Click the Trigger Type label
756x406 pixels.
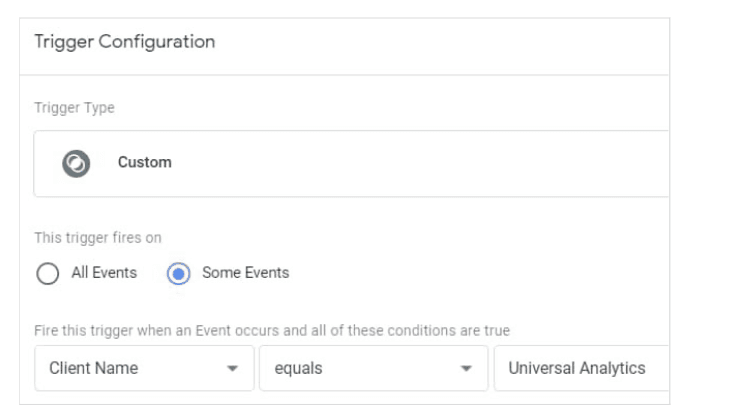tap(74, 108)
